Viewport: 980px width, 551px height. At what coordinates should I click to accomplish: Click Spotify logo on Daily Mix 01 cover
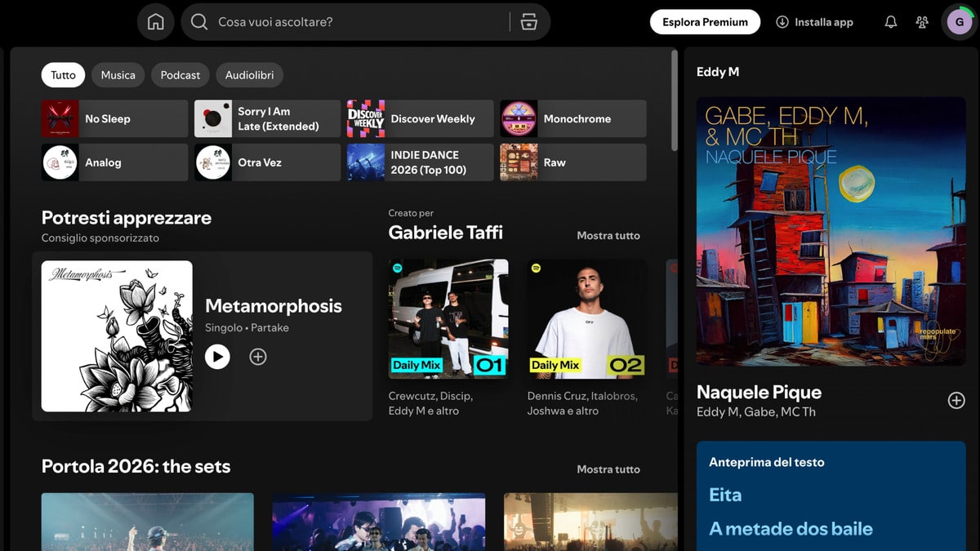pyautogui.click(x=398, y=268)
